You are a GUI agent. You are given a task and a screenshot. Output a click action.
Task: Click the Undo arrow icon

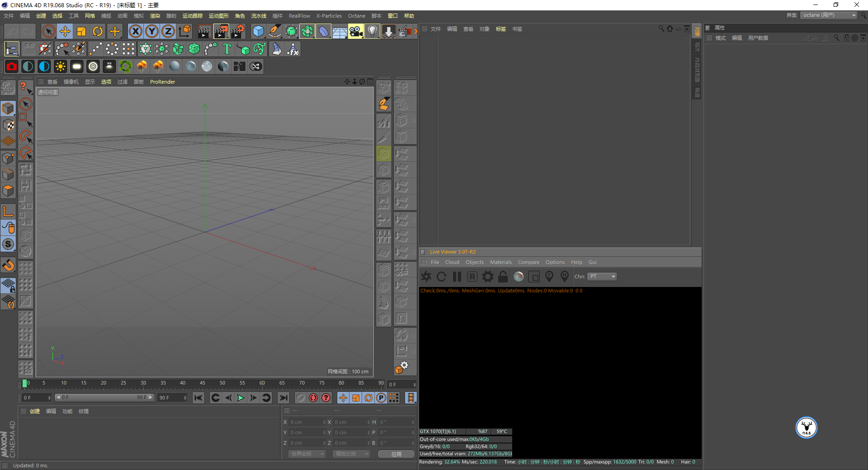12,31
